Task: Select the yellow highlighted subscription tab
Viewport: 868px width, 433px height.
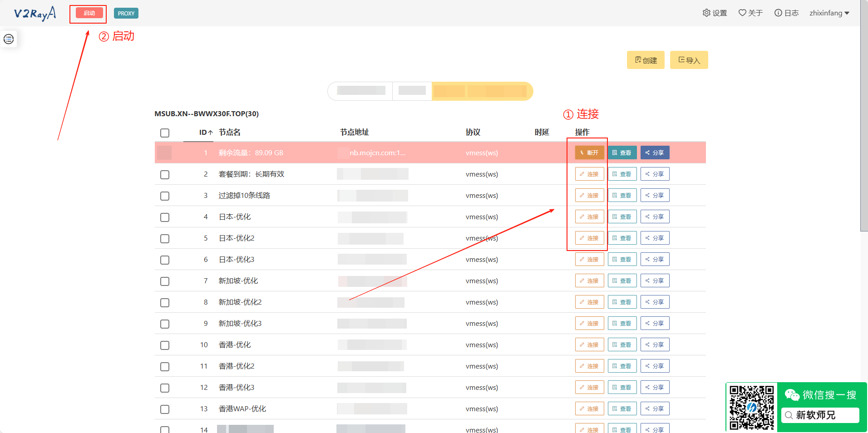Action: click(x=481, y=91)
